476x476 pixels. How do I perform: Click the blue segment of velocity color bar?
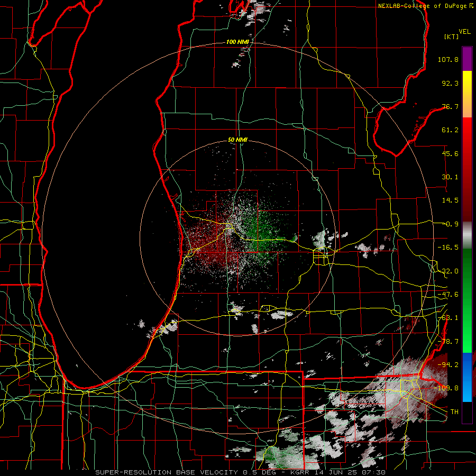tap(467, 377)
